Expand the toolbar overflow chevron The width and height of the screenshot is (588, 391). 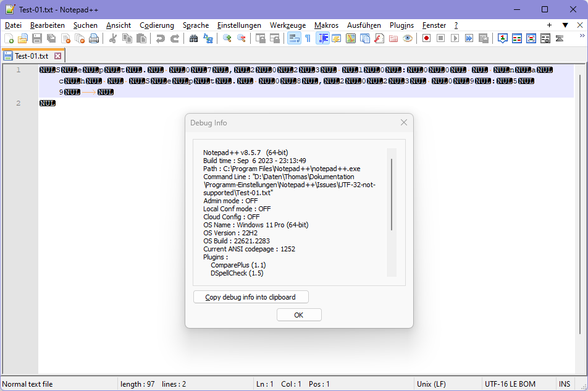point(582,36)
